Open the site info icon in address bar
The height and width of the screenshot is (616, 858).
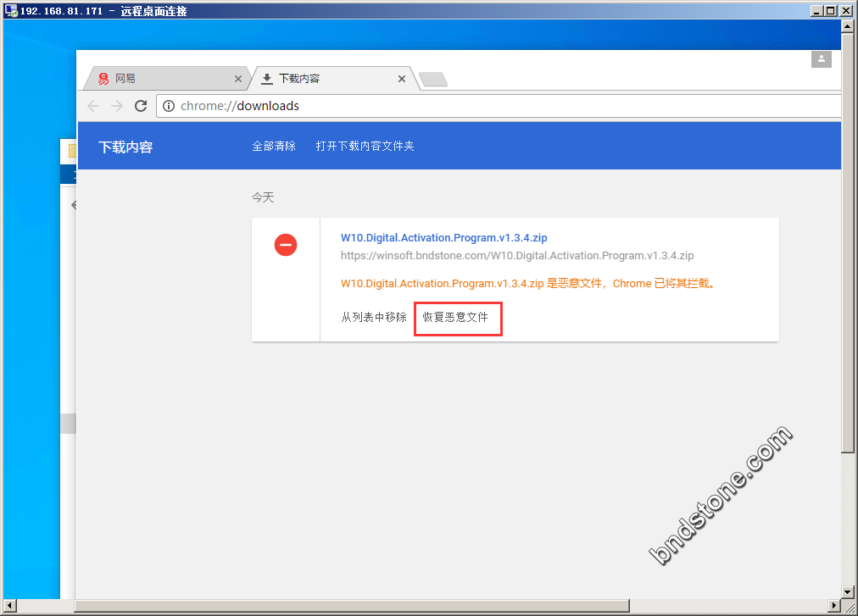(169, 106)
